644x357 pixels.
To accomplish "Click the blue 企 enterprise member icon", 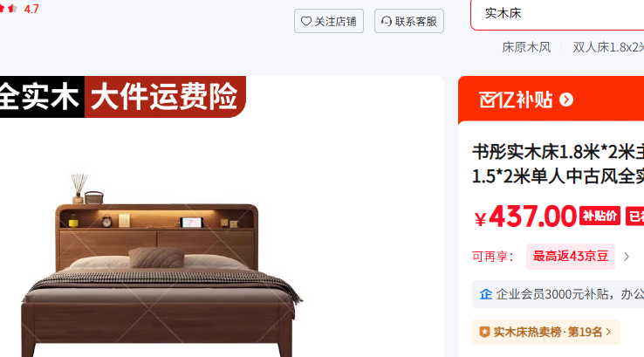I will 486,294.
